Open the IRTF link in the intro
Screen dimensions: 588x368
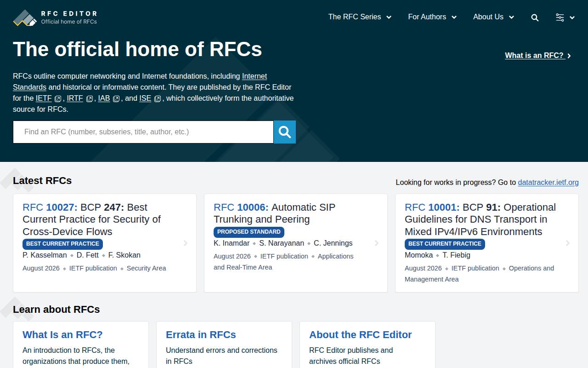click(x=75, y=98)
